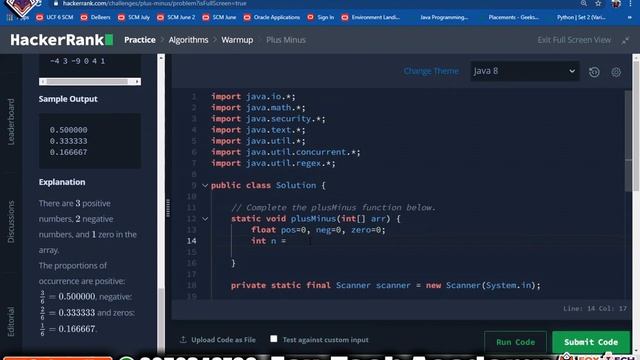Viewport: 640px width, 360px height.
Task: Click the Explanation heading
Action: (62, 182)
